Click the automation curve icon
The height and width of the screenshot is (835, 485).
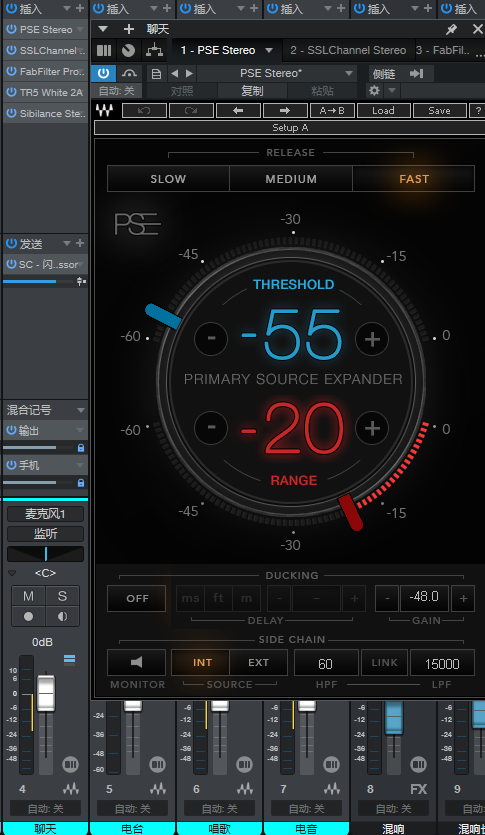129,73
